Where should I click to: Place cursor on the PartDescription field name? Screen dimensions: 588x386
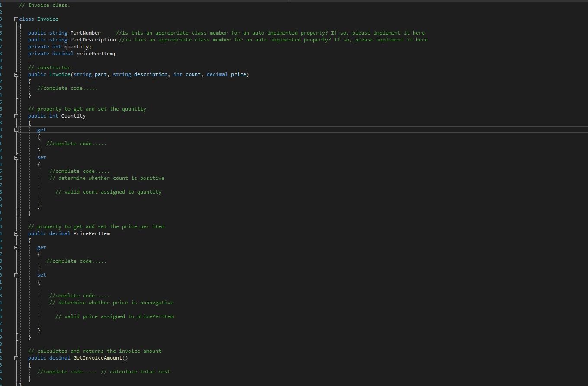[93, 39]
